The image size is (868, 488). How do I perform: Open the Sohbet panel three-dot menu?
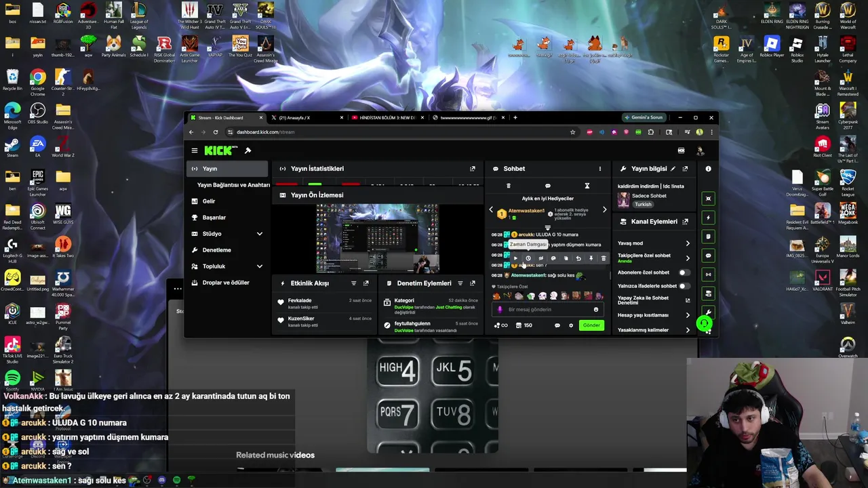point(599,169)
